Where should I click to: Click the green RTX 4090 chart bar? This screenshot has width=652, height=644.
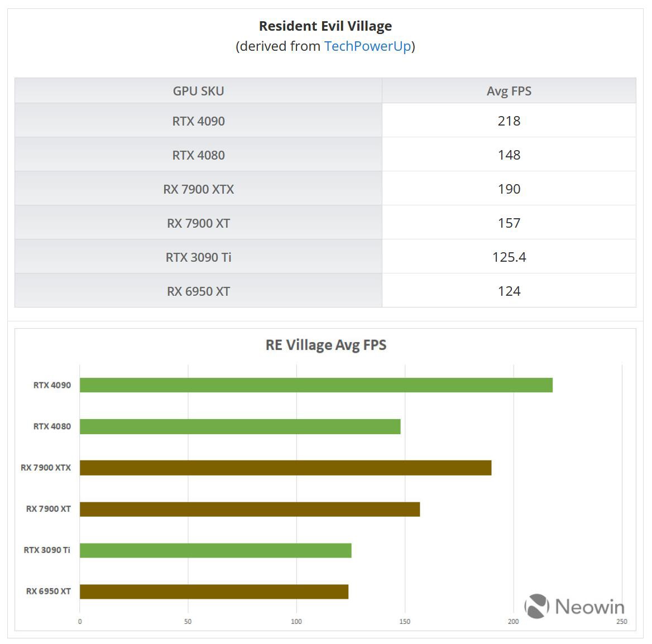[x=316, y=385]
